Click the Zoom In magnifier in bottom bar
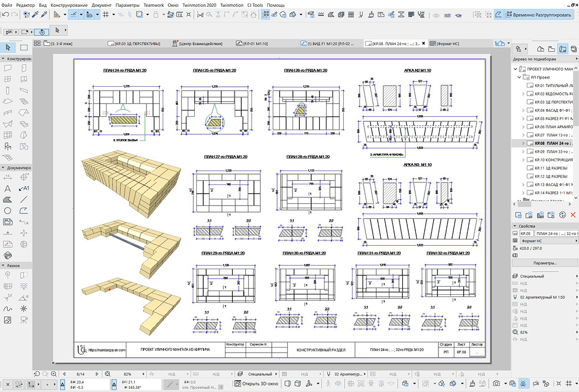Viewport: 579px width, 392px height. click(54, 374)
